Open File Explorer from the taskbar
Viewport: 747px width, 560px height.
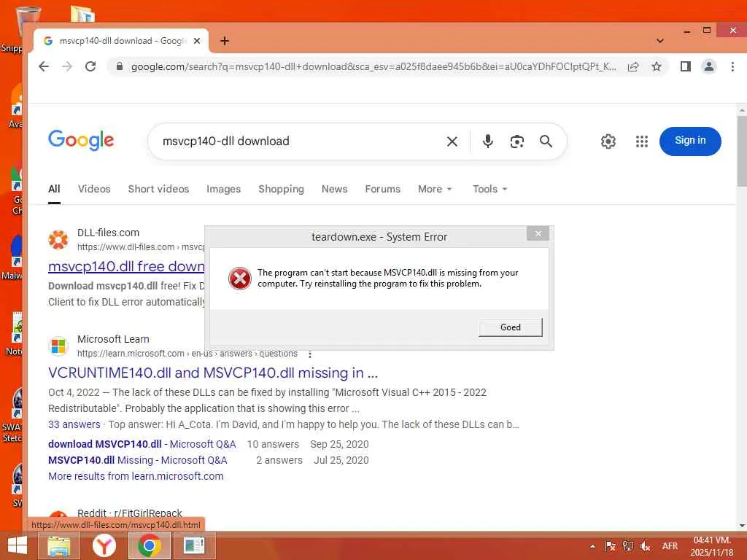(58, 545)
